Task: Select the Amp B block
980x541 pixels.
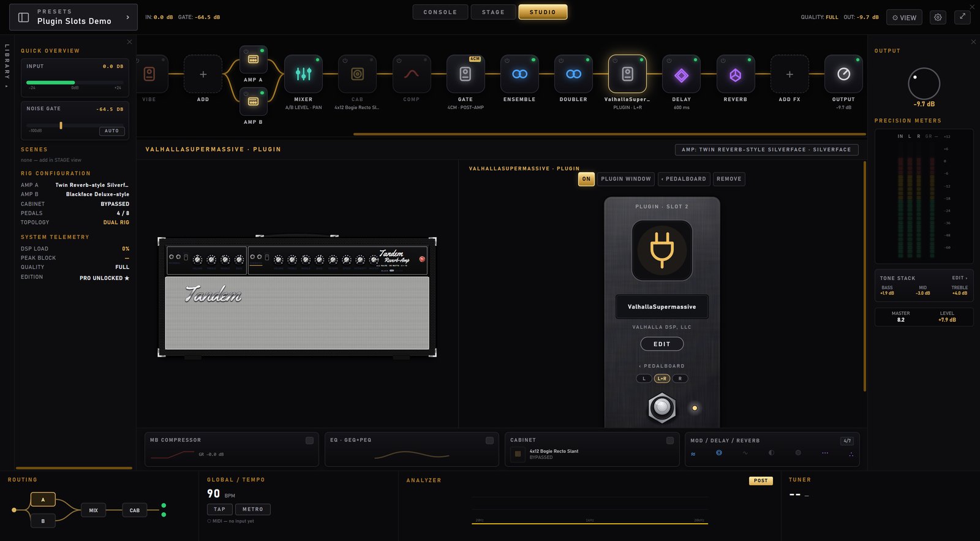Action: click(x=253, y=102)
